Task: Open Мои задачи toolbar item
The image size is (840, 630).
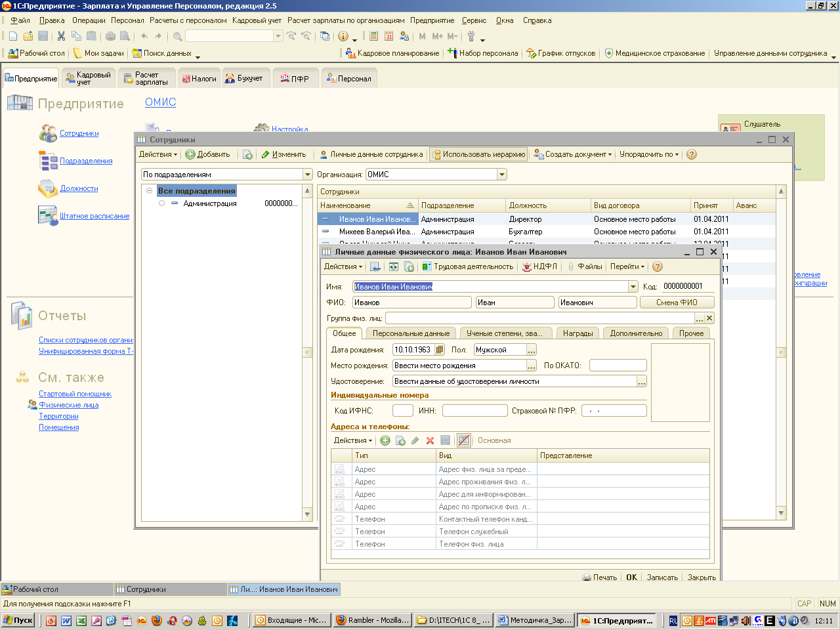Action: [98, 53]
